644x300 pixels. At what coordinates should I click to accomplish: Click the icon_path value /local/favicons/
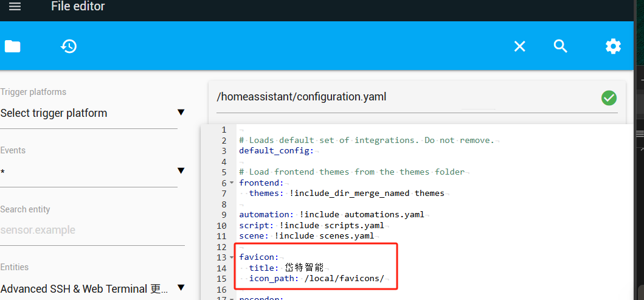point(344,279)
